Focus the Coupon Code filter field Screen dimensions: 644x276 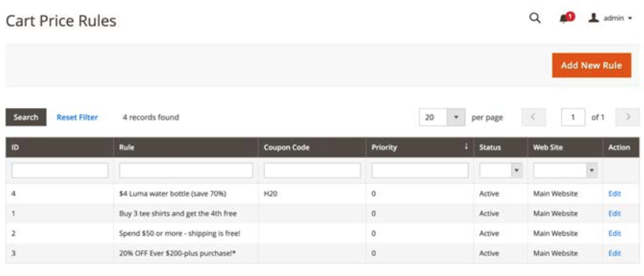coord(312,170)
